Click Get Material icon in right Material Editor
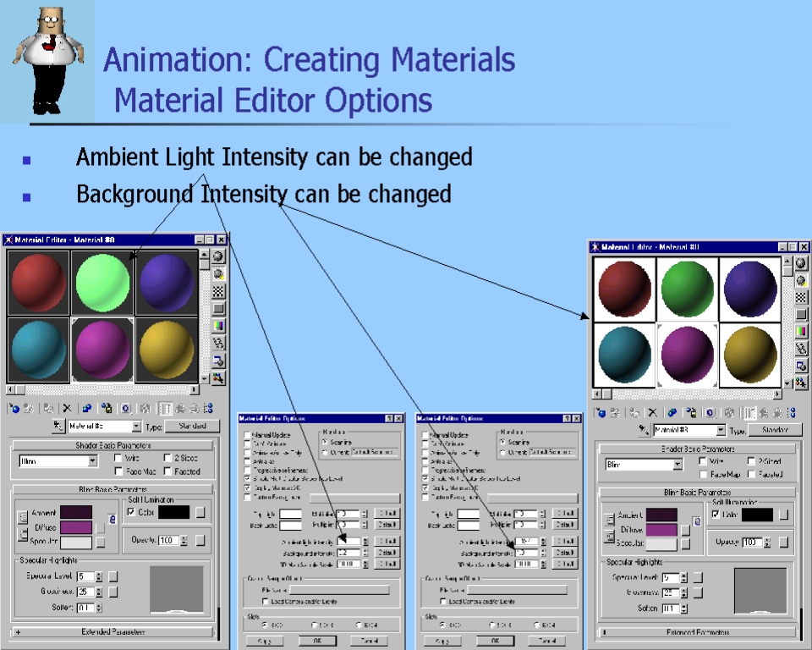812x650 pixels. [601, 413]
